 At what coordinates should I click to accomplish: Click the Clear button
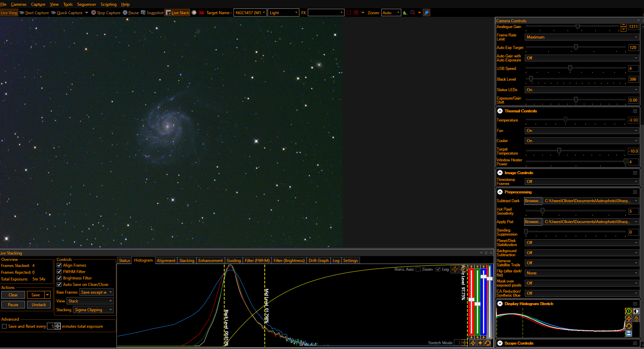(x=13, y=295)
